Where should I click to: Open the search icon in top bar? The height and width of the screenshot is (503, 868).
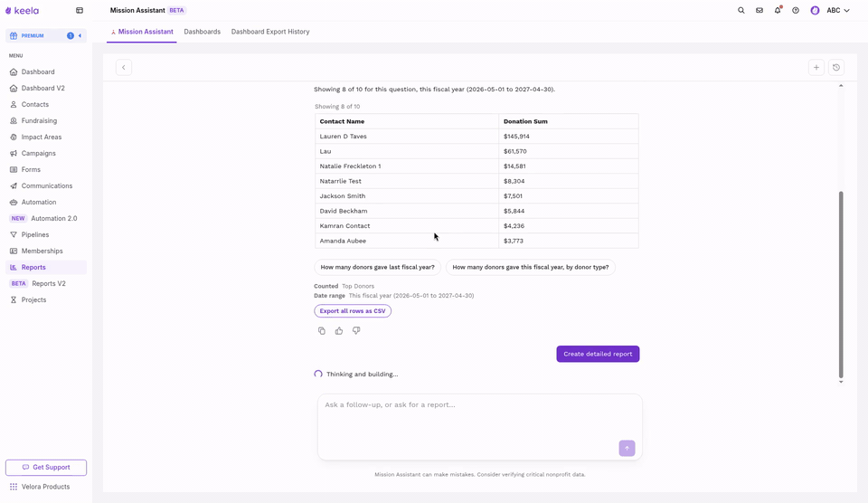click(x=741, y=11)
